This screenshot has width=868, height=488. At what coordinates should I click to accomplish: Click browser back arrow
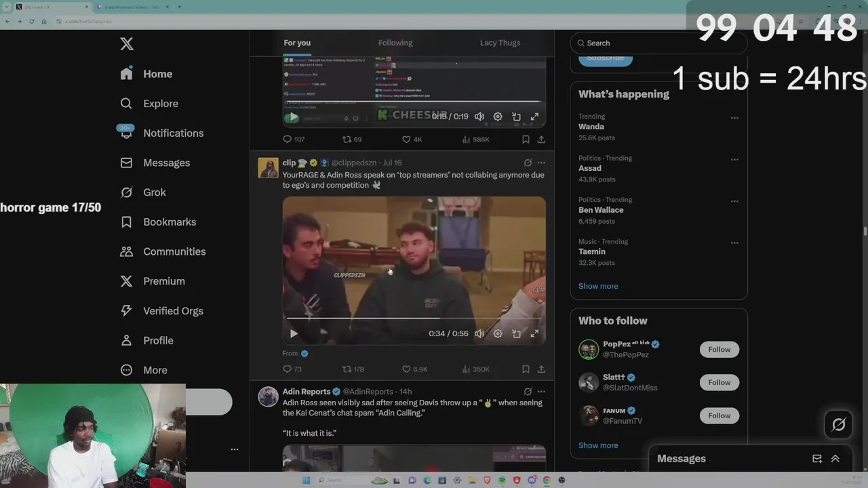coord(7,22)
